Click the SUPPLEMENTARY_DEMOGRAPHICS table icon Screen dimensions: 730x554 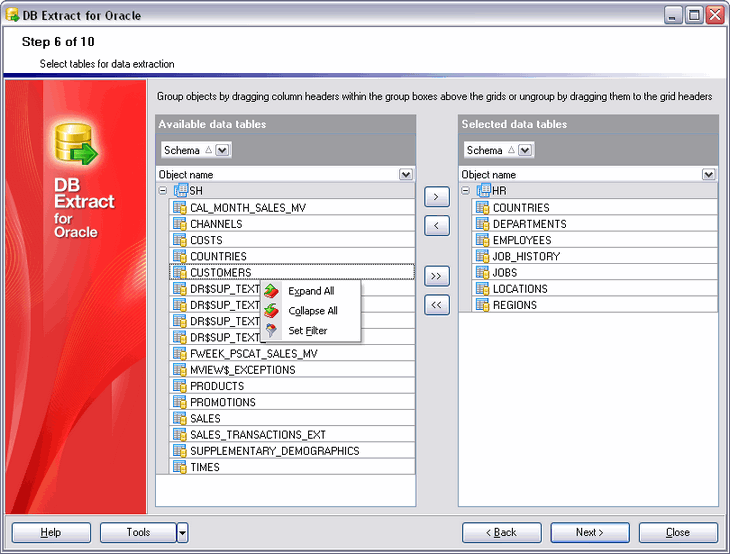180,450
